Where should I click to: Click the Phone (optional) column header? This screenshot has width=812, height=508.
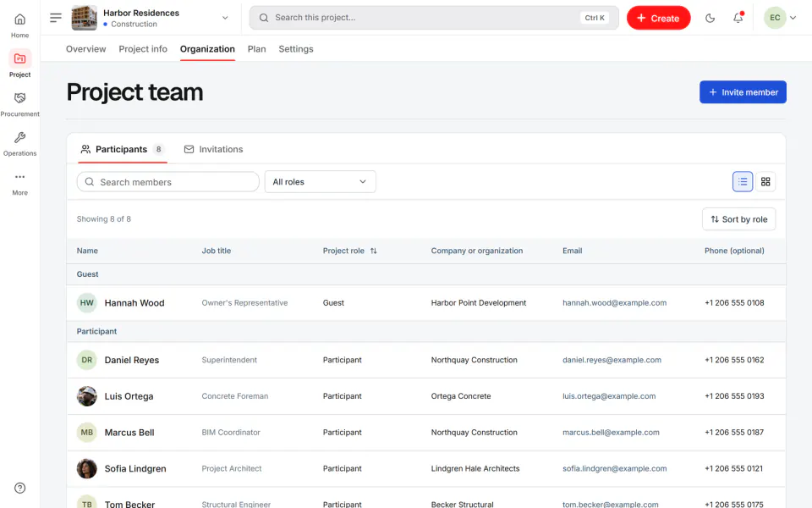tap(734, 251)
